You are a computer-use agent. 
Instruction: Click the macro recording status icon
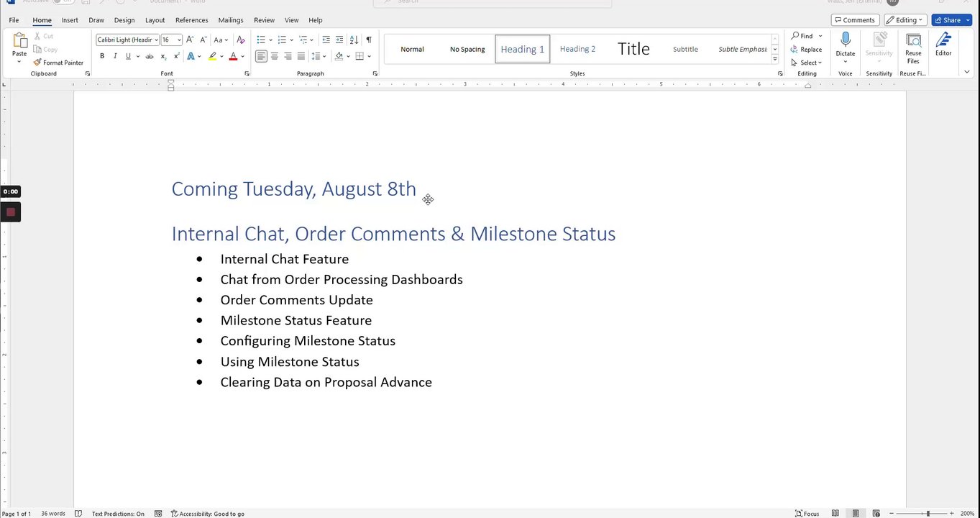pyautogui.click(x=158, y=514)
